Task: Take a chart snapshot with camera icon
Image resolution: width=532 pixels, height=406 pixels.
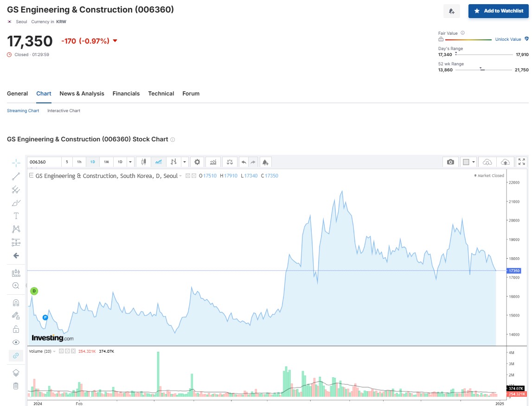Action: [x=450, y=162]
